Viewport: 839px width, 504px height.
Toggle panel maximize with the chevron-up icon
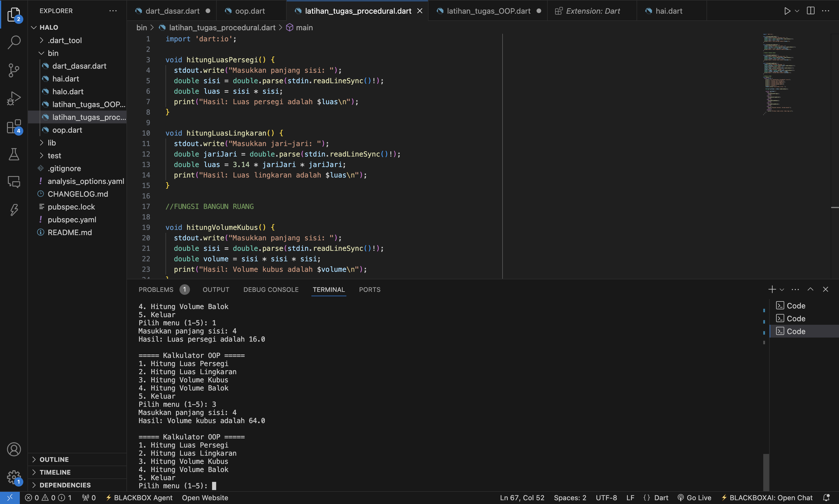pyautogui.click(x=810, y=289)
